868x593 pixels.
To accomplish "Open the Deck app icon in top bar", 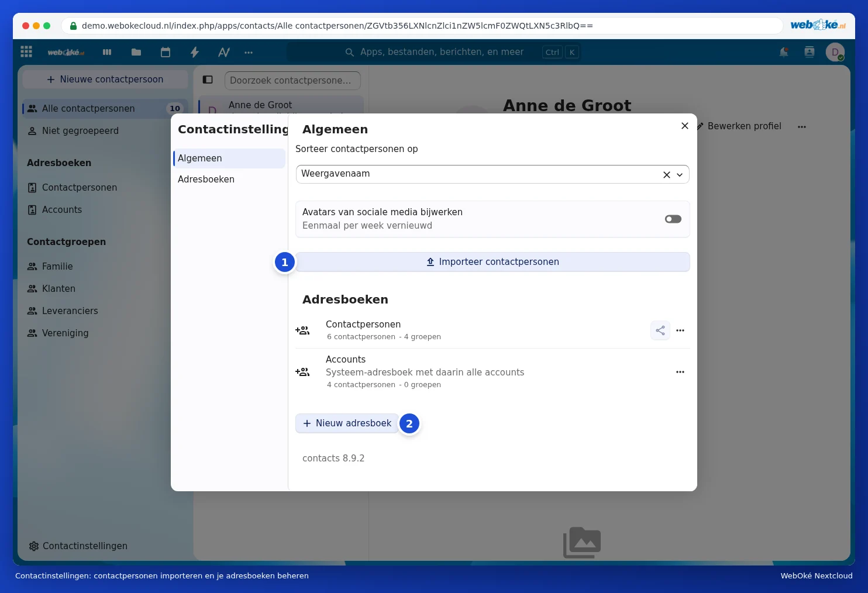I will click(x=107, y=52).
